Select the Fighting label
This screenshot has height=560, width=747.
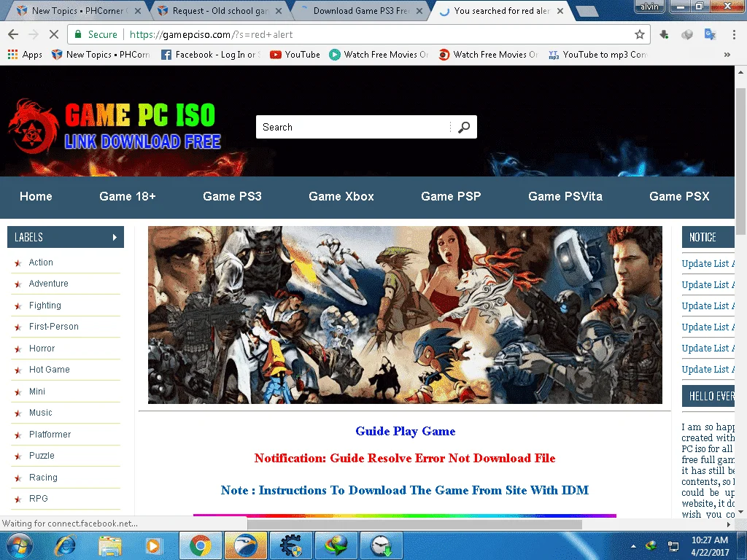tap(44, 306)
